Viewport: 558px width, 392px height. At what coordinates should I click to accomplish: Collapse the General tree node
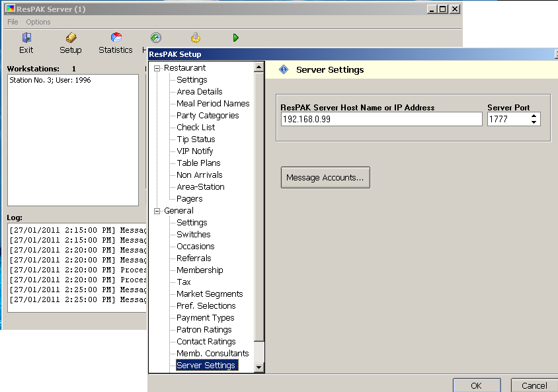pos(157,211)
